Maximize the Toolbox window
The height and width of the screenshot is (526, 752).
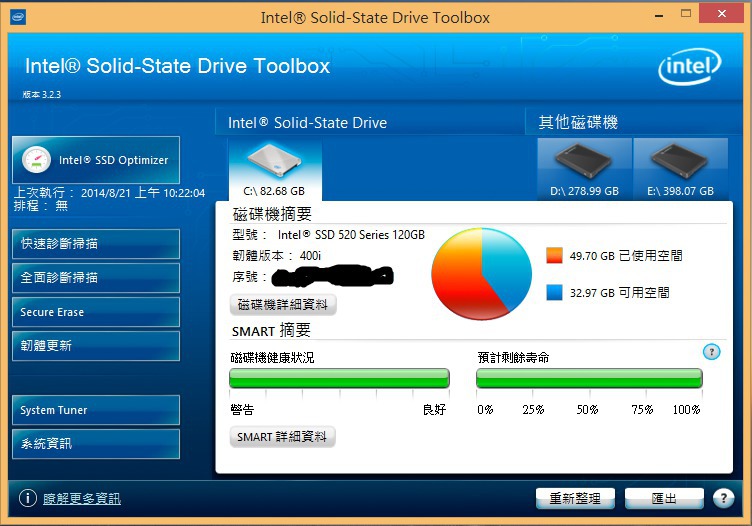(686, 13)
